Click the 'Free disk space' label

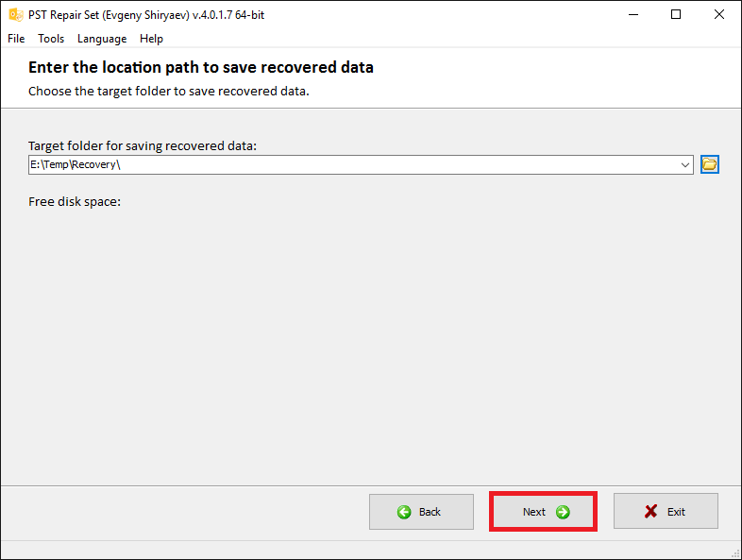tap(75, 202)
